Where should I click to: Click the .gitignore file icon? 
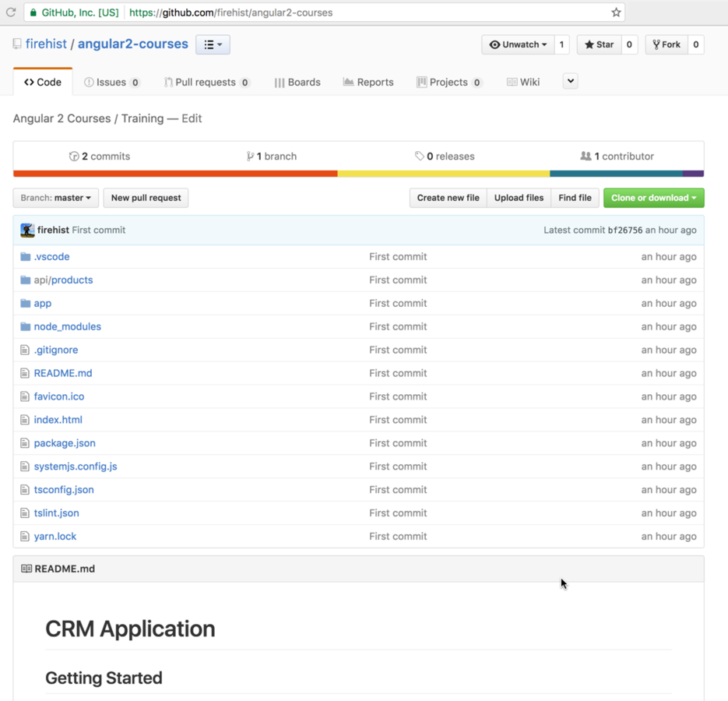click(x=25, y=350)
